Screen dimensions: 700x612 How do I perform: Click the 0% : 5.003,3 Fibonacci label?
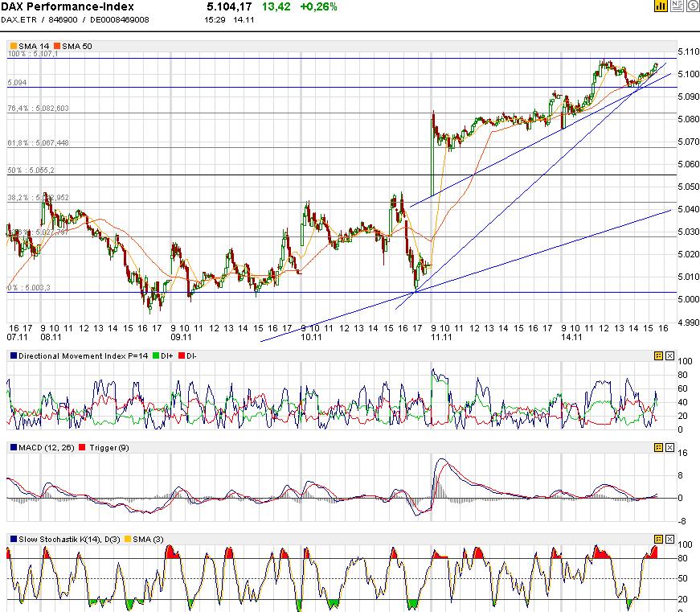point(29,288)
